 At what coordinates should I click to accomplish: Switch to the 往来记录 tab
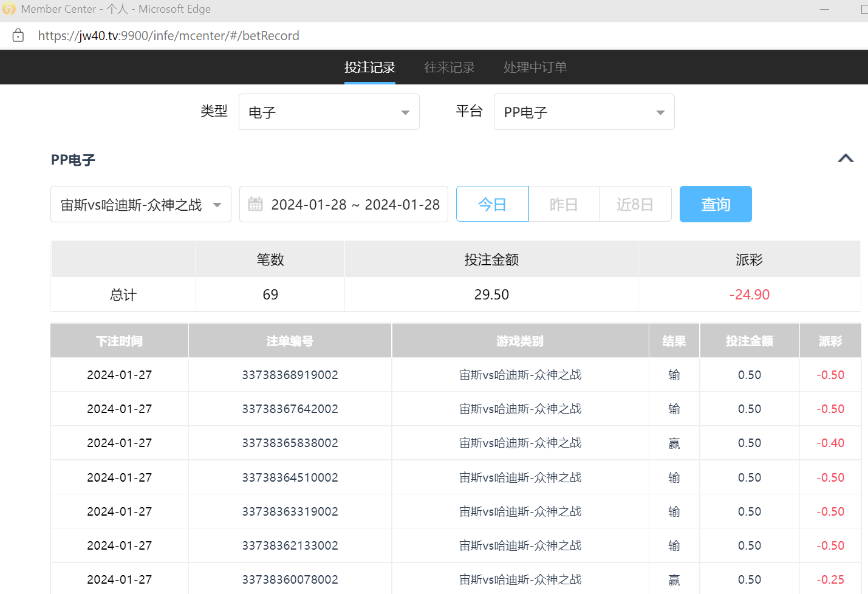point(449,67)
